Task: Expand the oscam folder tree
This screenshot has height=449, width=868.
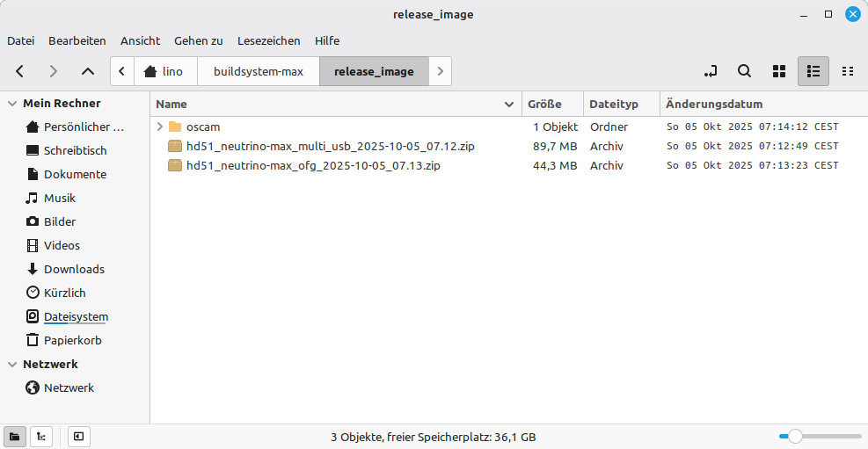Action: tap(160, 127)
